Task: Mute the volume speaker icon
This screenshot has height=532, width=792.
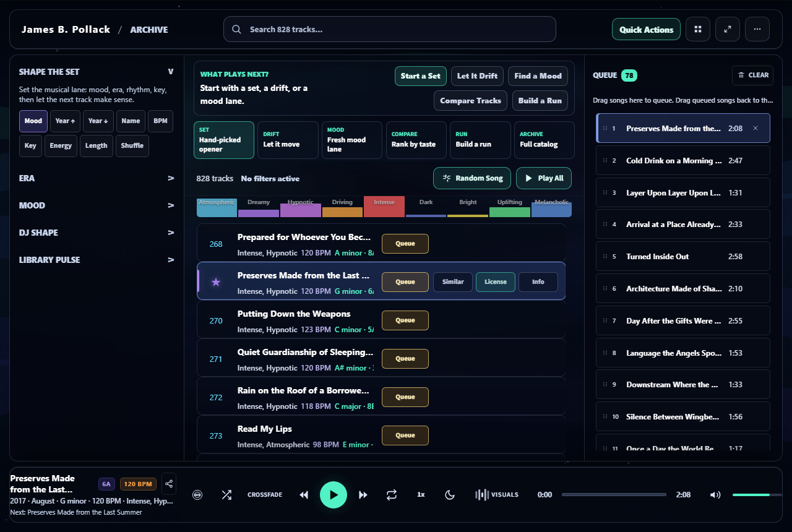Action: (715, 495)
